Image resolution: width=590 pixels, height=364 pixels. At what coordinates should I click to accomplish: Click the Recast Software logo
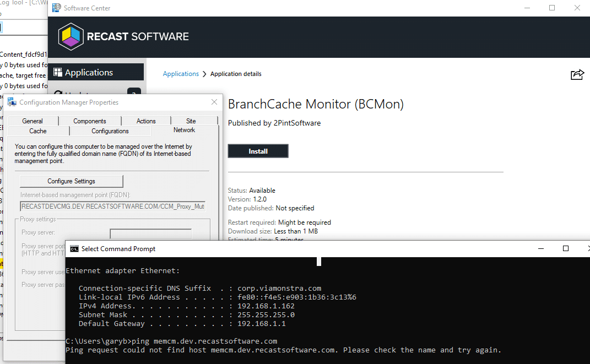124,37
